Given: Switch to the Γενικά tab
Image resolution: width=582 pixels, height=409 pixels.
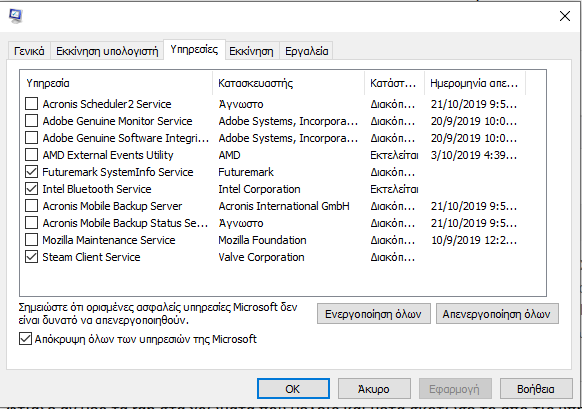Looking at the screenshot, I should (29, 51).
